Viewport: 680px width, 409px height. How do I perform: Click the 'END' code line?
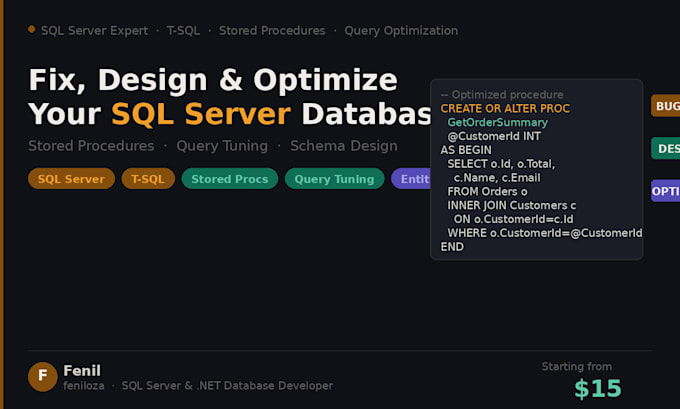click(452, 247)
